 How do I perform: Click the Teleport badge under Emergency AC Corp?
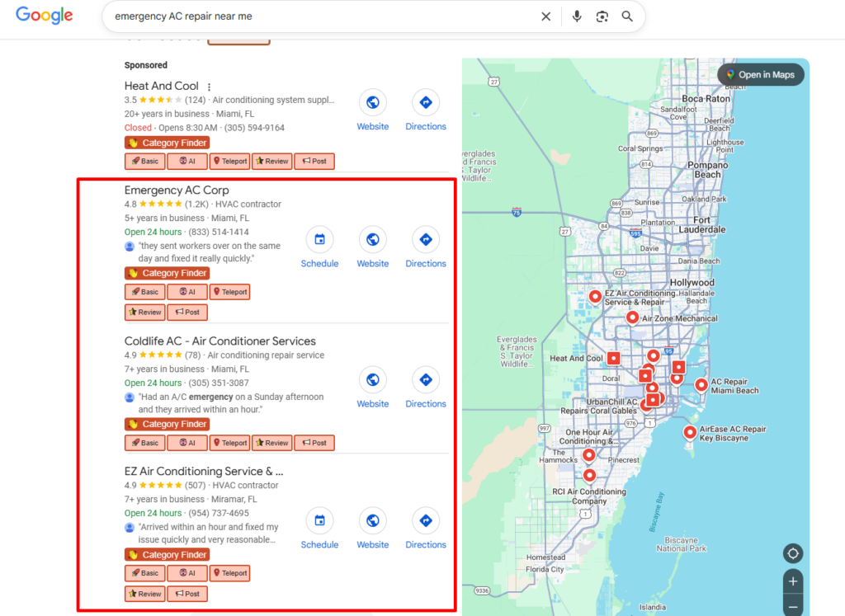pyautogui.click(x=229, y=291)
